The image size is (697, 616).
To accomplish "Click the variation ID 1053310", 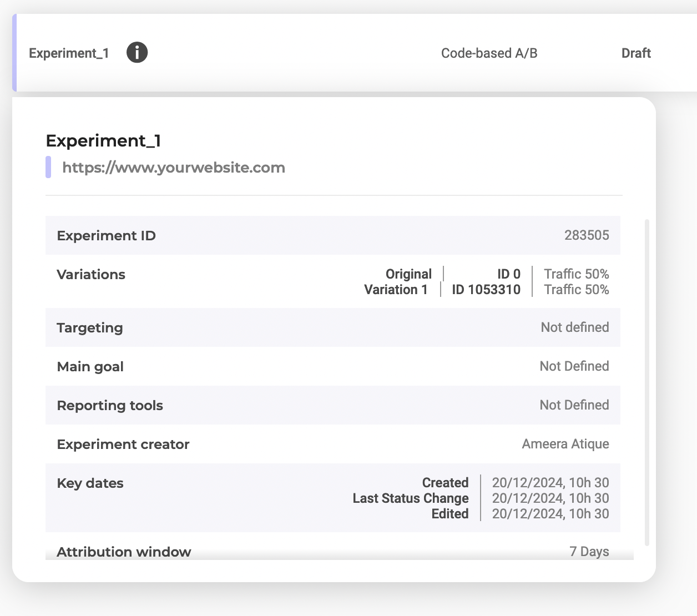I will click(x=486, y=290).
